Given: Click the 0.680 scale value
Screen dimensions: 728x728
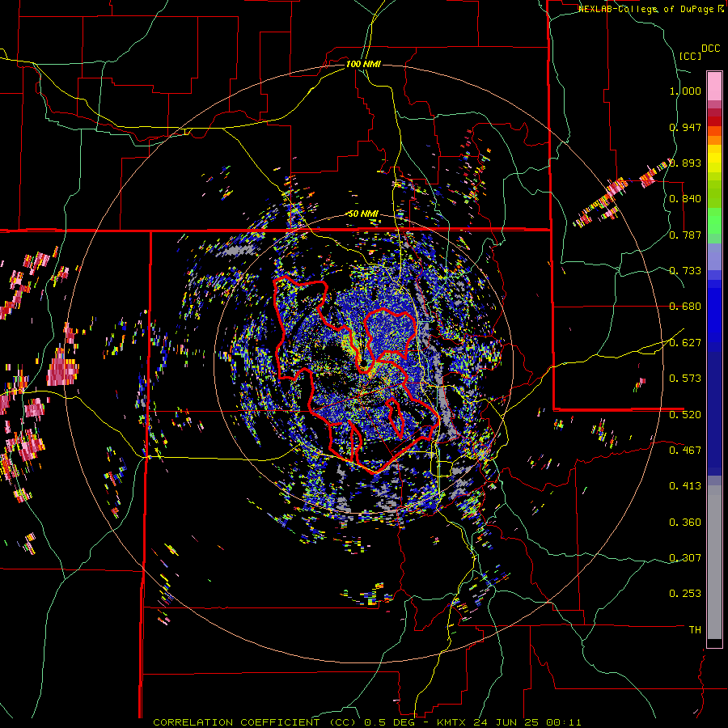Looking at the screenshot, I should 685,307.
